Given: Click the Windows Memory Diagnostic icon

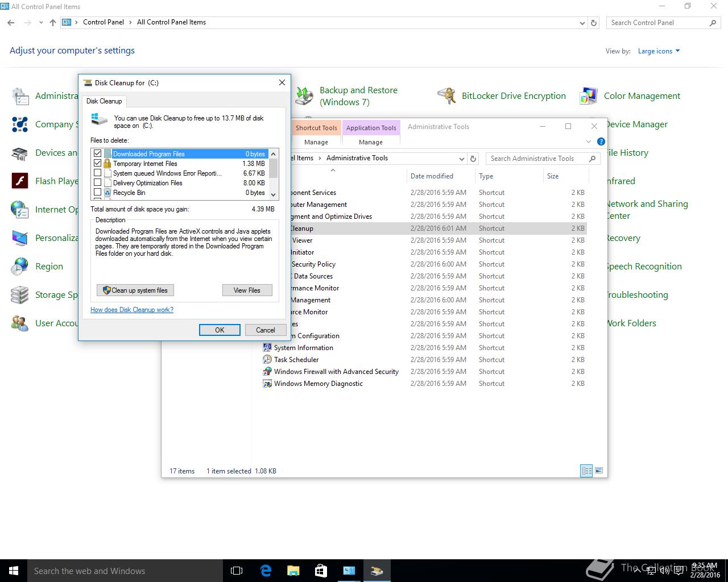Looking at the screenshot, I should [x=267, y=383].
